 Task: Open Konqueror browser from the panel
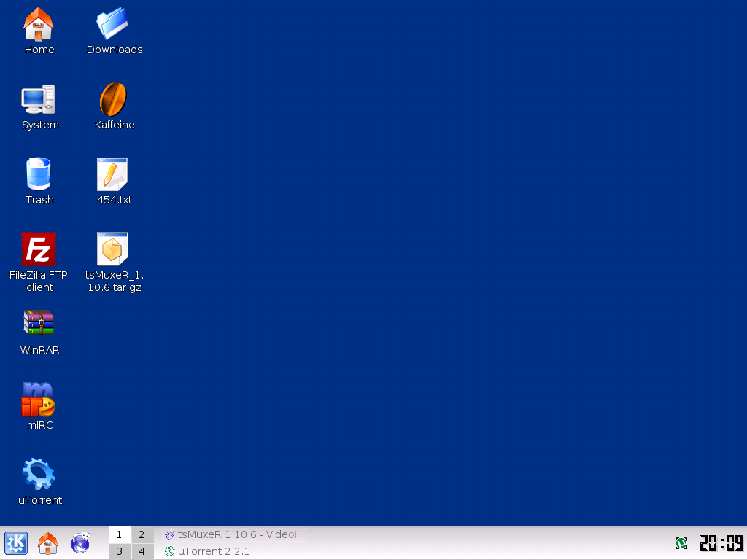(80, 543)
